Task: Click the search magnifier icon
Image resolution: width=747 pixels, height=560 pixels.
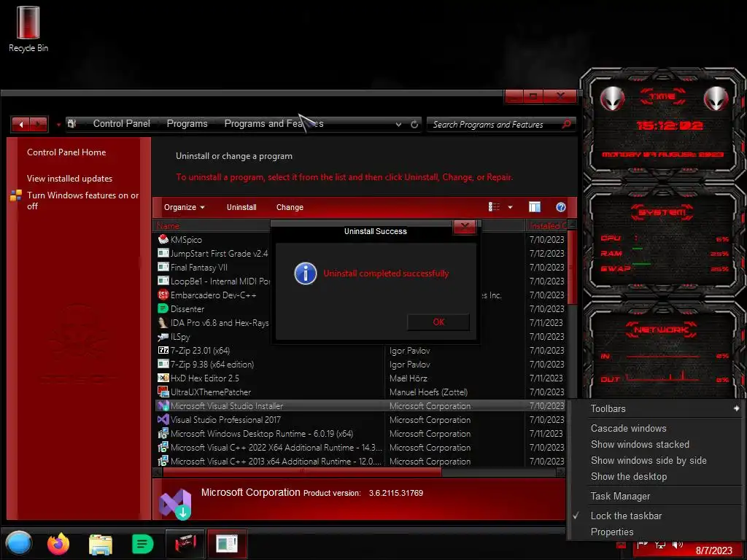Action: [x=566, y=124]
